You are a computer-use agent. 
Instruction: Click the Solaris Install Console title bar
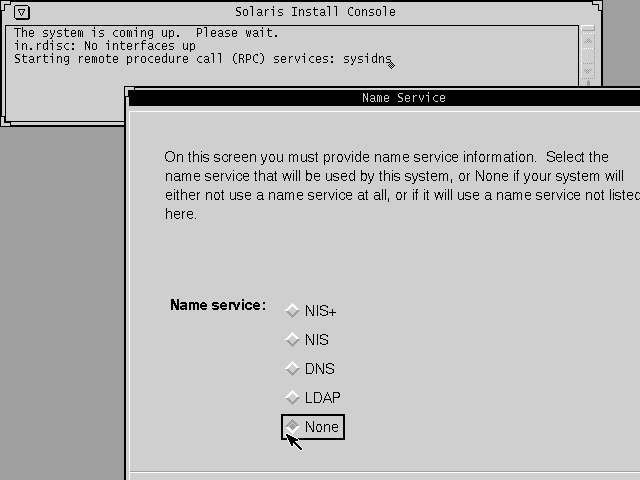click(x=315, y=12)
